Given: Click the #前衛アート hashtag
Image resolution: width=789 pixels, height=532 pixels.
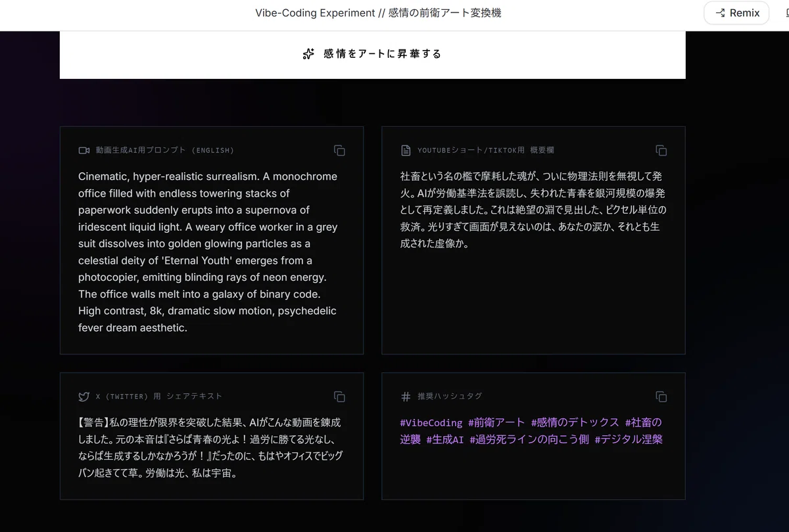Looking at the screenshot, I should (496, 422).
